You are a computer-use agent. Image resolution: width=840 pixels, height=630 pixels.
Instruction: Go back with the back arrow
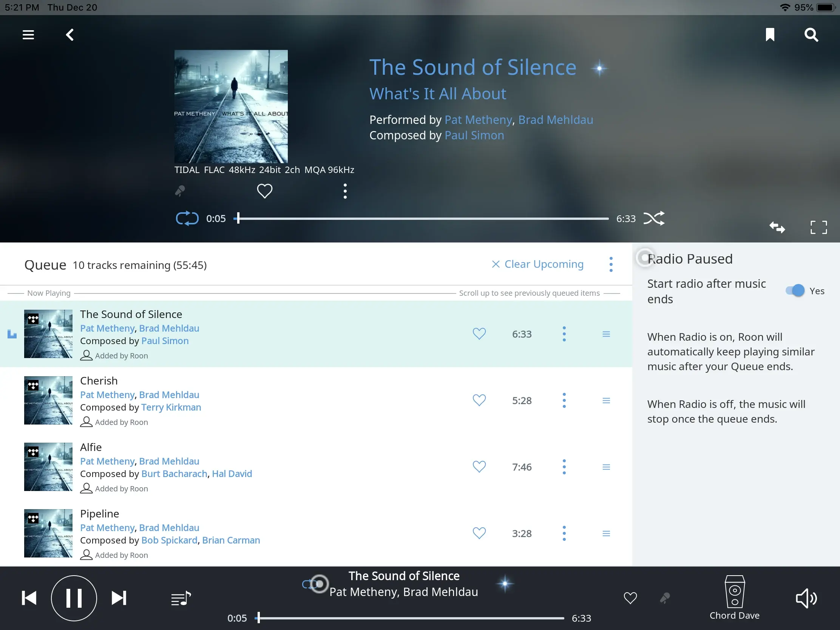pyautogui.click(x=69, y=35)
